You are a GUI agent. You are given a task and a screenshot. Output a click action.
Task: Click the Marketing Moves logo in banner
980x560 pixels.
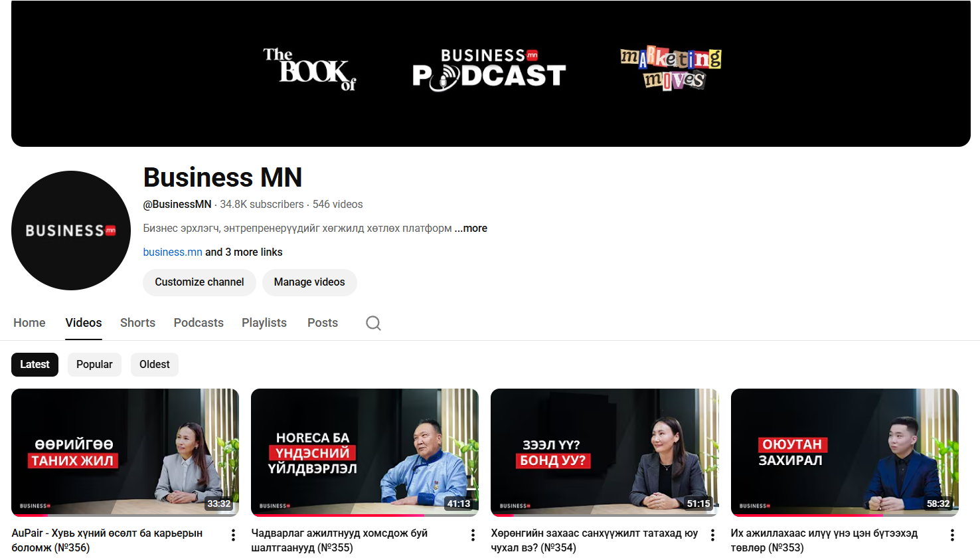[671, 68]
